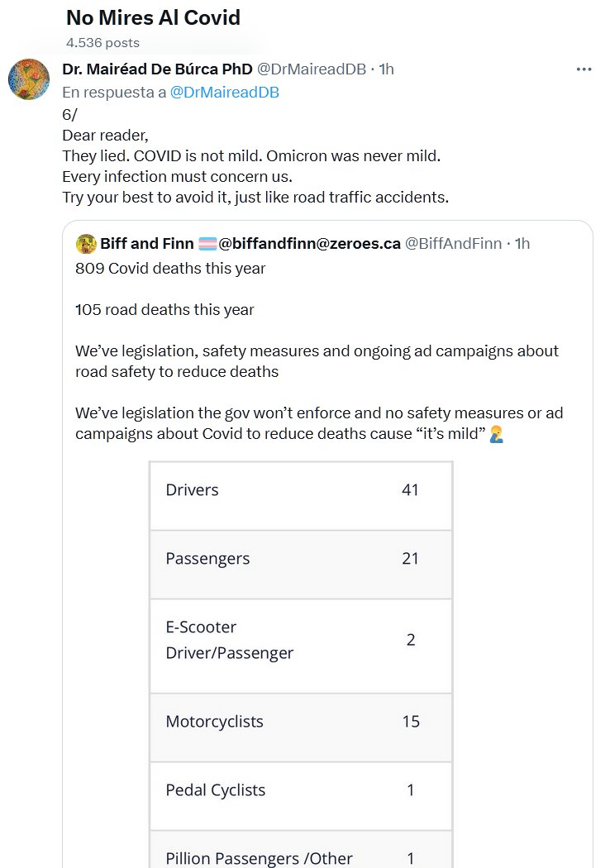This screenshot has width=610, height=868.
Task: Click the facepalm emoji ending the quoted post
Action: 496,434
